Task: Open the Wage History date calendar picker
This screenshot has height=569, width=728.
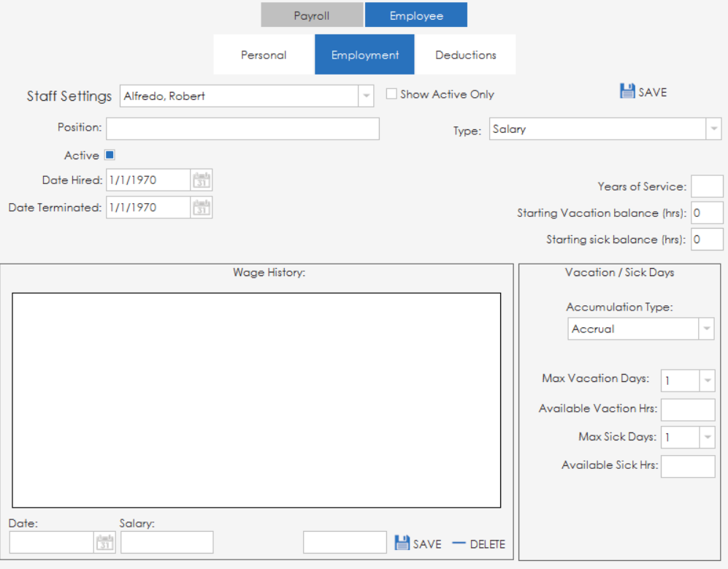Action: click(x=104, y=542)
